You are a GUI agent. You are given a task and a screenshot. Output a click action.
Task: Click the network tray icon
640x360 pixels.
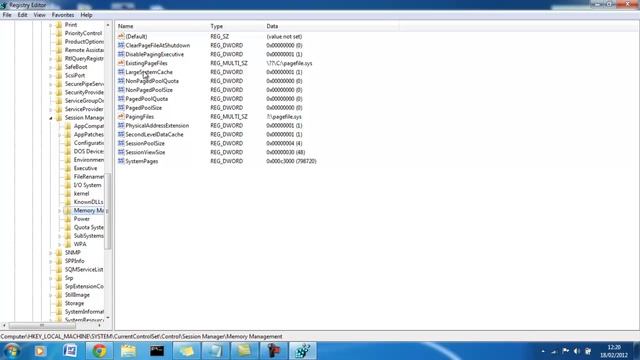554,351
